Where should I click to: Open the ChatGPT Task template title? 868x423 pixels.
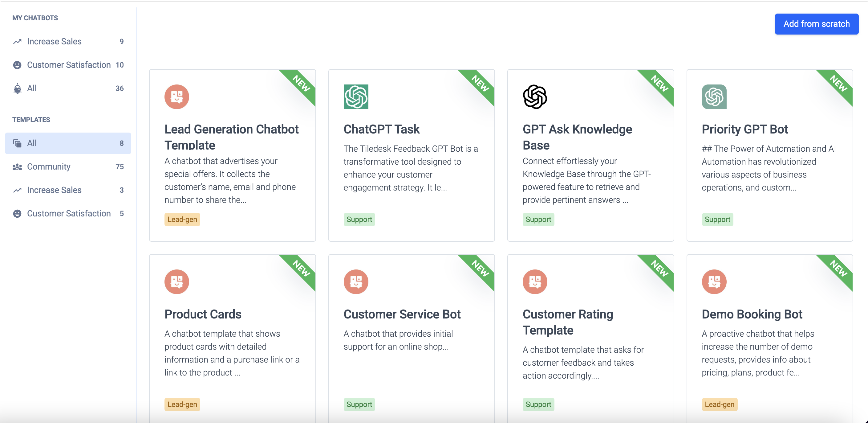tap(381, 129)
